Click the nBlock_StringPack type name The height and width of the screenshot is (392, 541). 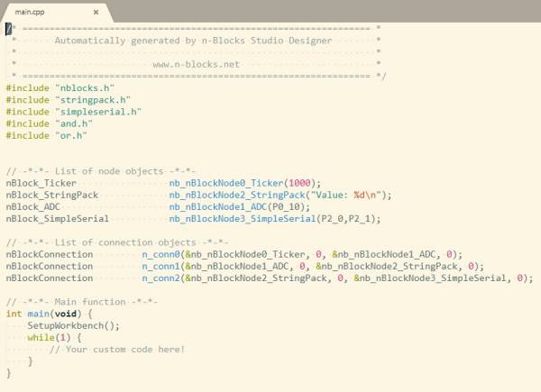pos(52,195)
